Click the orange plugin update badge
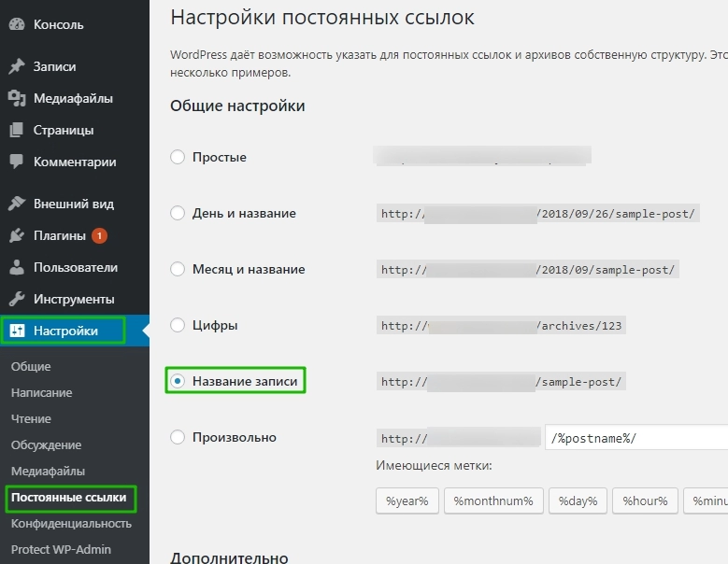Image resolution: width=728 pixels, height=564 pixels. point(99,235)
